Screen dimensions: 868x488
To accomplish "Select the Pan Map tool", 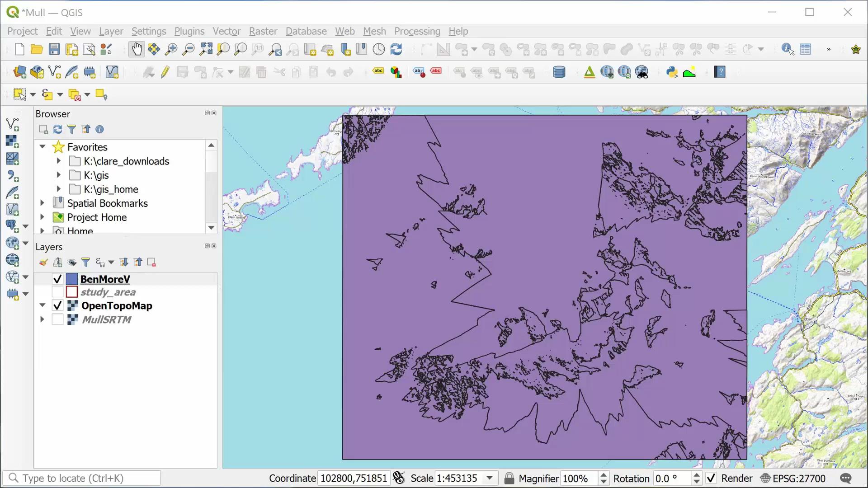I will click(x=137, y=49).
